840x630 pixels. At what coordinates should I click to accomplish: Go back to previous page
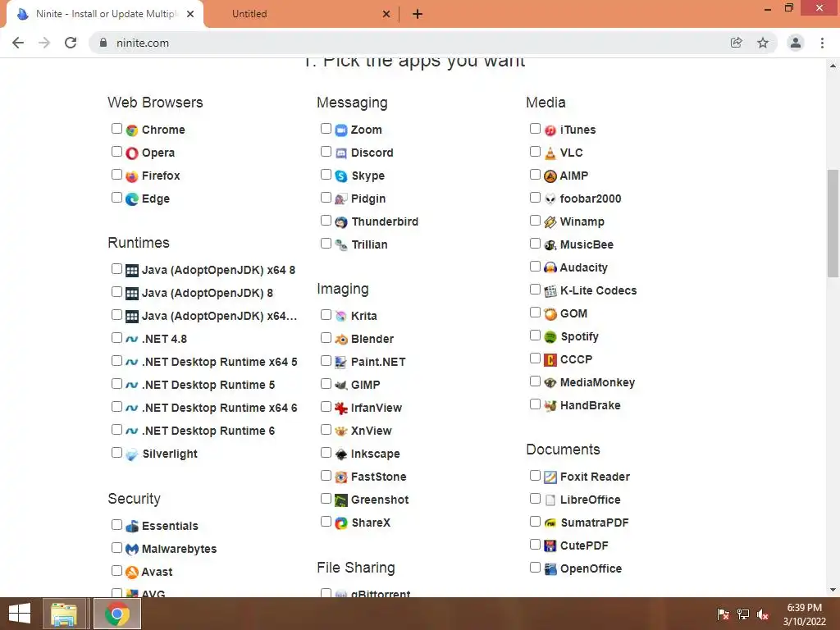pos(18,43)
